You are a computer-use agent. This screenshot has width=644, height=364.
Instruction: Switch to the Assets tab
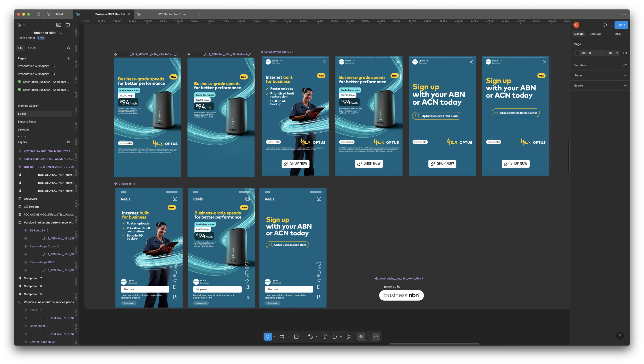coord(32,48)
